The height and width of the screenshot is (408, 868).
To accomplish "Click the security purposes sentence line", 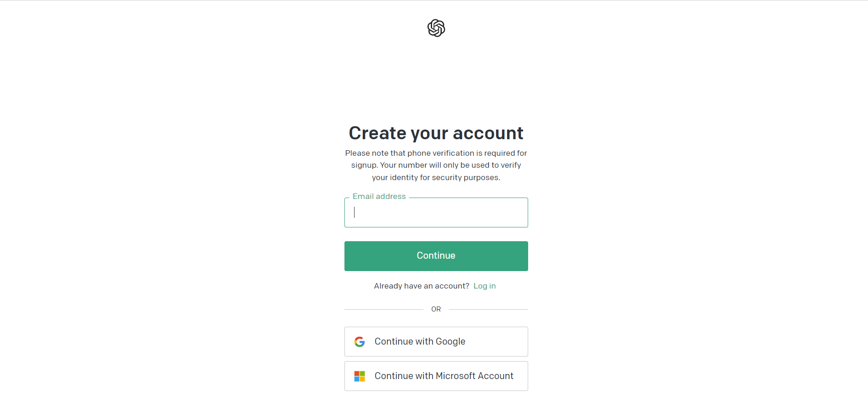I will [x=436, y=177].
